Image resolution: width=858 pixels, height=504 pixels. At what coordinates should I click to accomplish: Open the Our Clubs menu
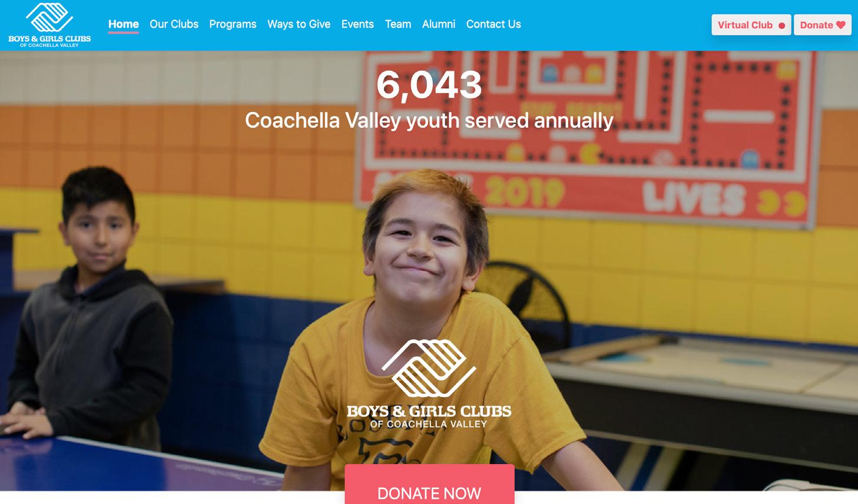click(x=174, y=24)
